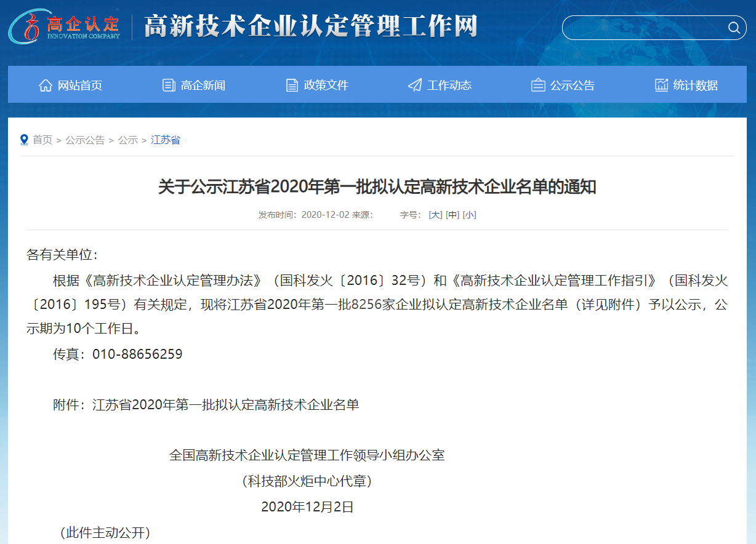Click the 8256 number in the paragraph

click(x=366, y=305)
